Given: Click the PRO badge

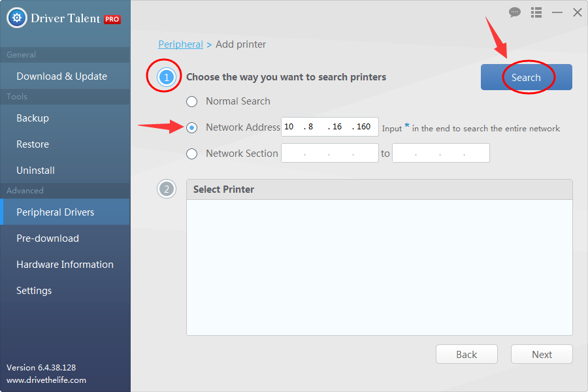Looking at the screenshot, I should pos(112,19).
